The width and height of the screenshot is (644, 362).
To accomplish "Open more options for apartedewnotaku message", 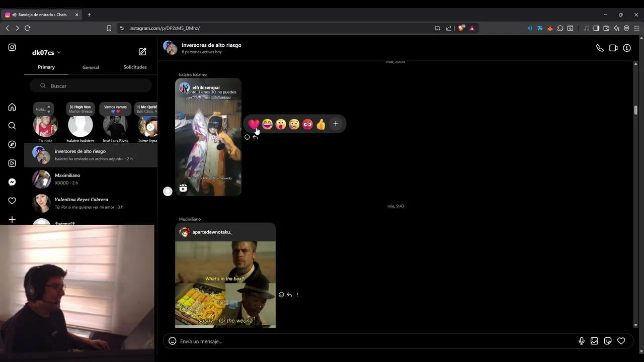I will tap(297, 295).
